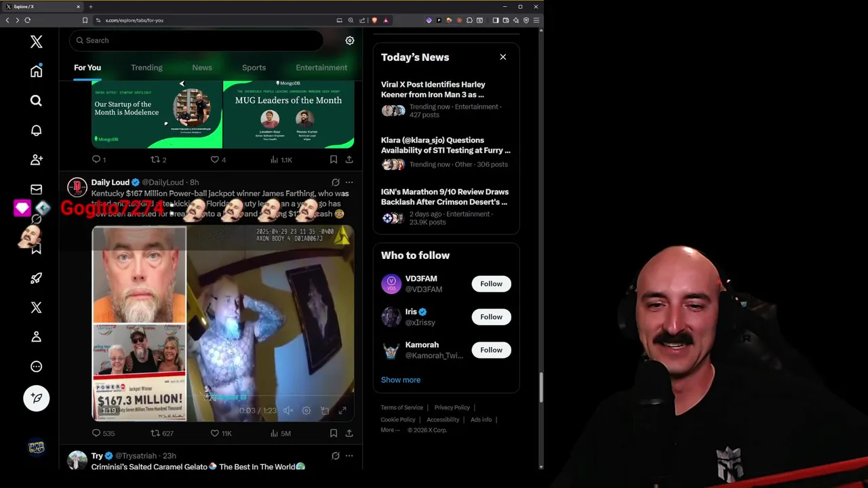868x488 pixels.
Task: Click the browser back arrow
Action: 7,20
